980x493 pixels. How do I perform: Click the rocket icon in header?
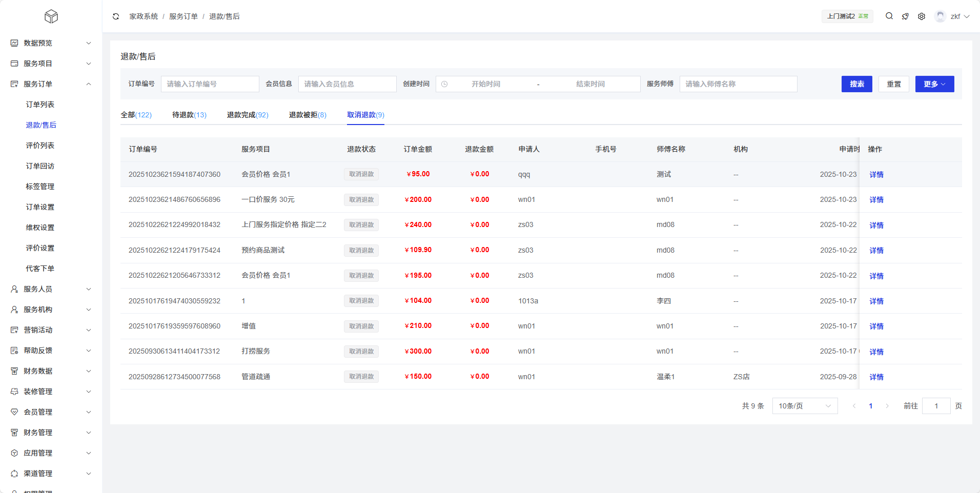(x=905, y=16)
